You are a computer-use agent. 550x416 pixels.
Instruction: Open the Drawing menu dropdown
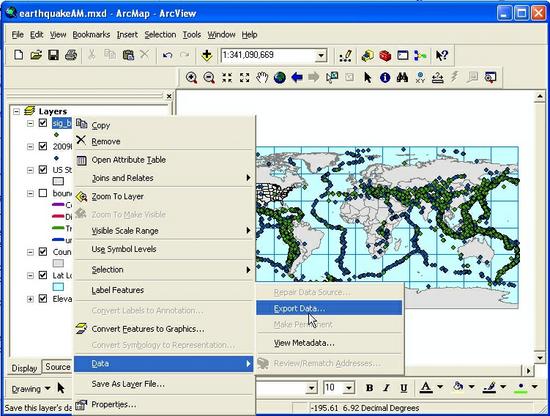tap(31, 389)
